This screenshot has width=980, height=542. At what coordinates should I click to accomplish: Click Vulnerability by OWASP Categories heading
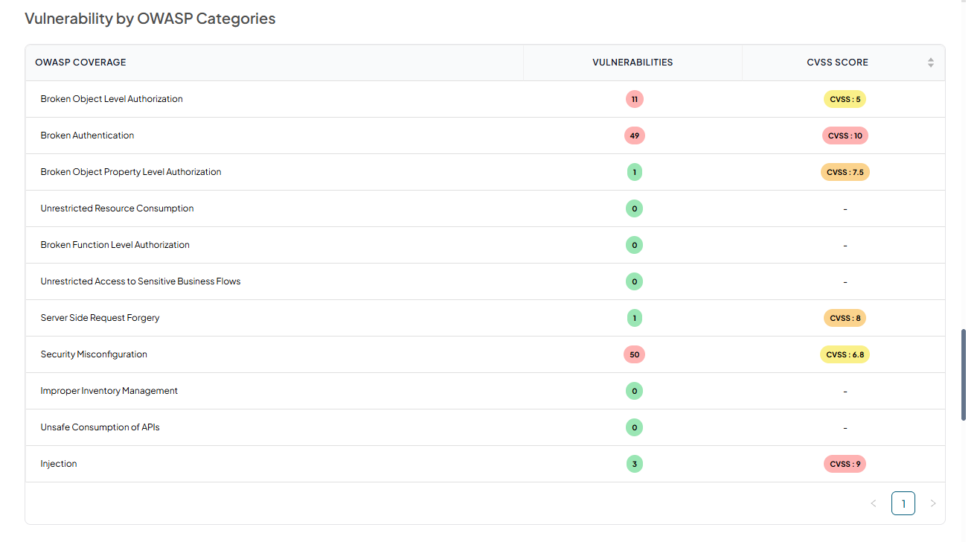click(x=150, y=19)
